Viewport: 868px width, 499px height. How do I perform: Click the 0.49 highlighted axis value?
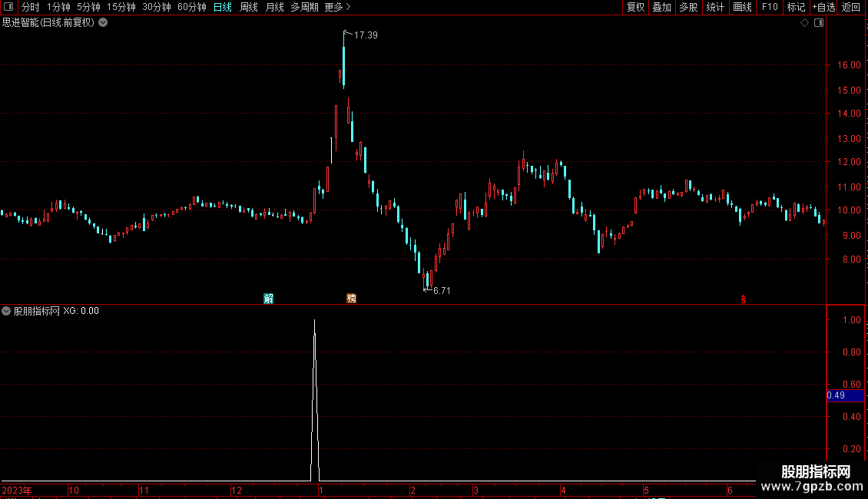tap(845, 395)
